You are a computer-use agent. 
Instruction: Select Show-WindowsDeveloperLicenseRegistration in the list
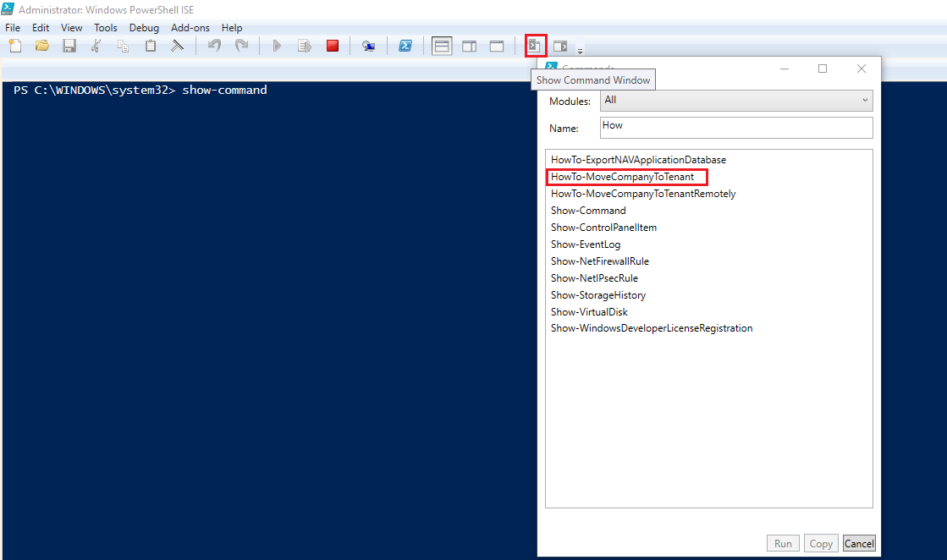pos(652,328)
